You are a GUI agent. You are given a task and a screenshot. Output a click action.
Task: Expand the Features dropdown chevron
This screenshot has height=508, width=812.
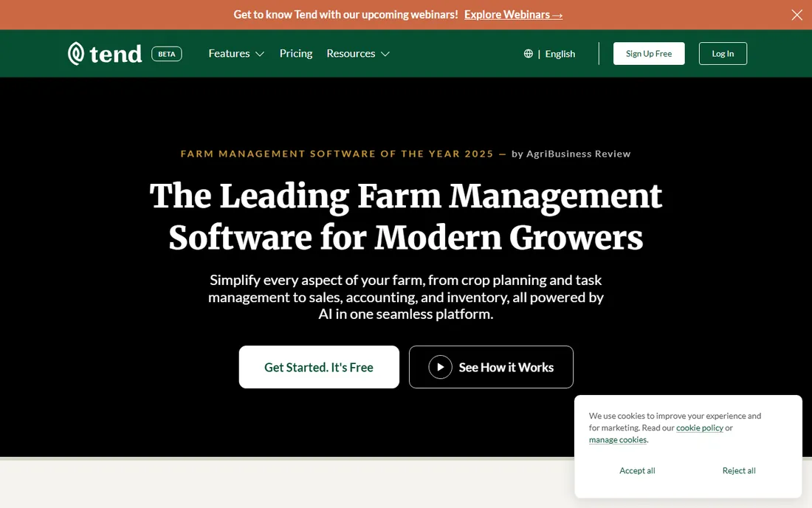point(260,54)
